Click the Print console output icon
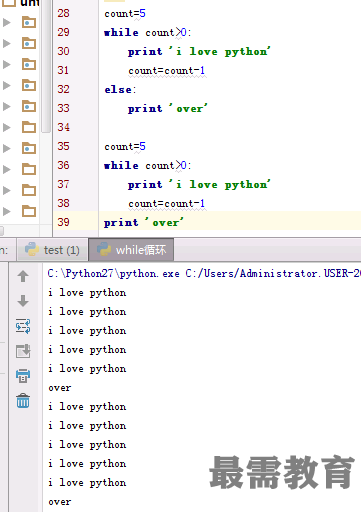This screenshot has width=361, height=512. [23, 376]
